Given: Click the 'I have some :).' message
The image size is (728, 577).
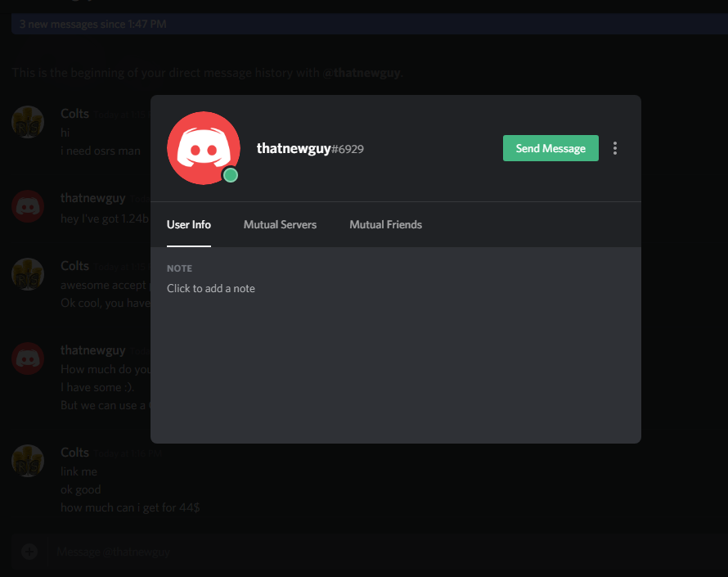Looking at the screenshot, I should 97,387.
